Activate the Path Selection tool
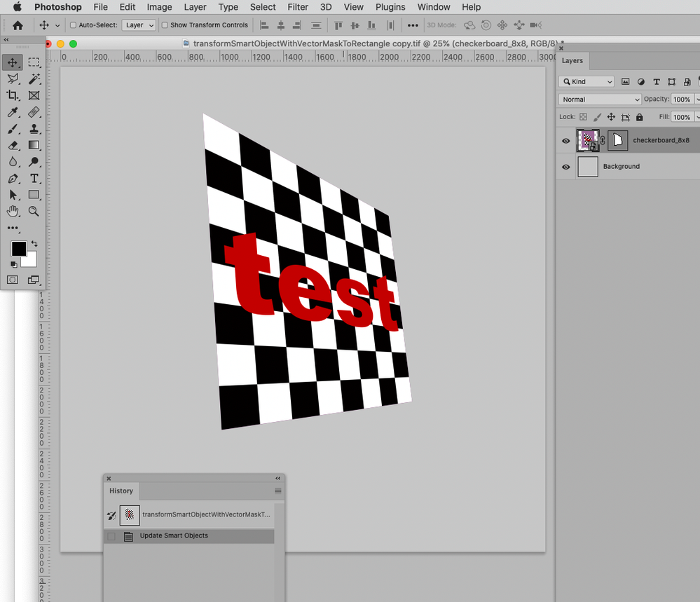The height and width of the screenshot is (602, 700). [x=13, y=195]
